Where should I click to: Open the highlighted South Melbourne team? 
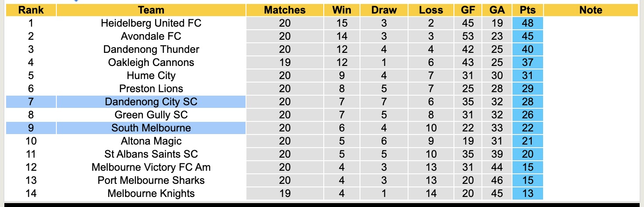click(x=151, y=128)
